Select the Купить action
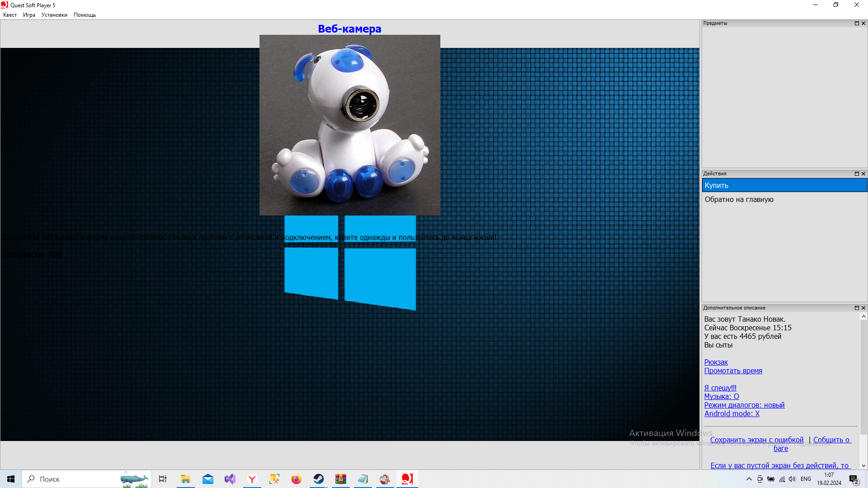 [784, 185]
